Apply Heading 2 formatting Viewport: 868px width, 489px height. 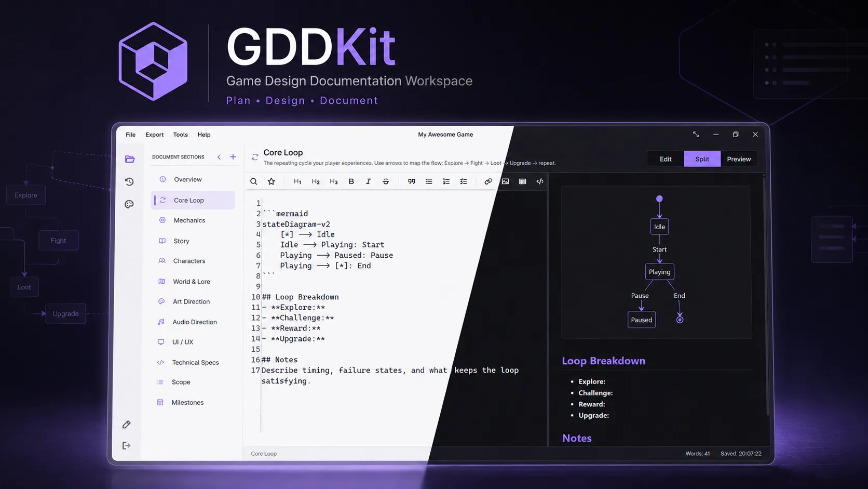316,181
